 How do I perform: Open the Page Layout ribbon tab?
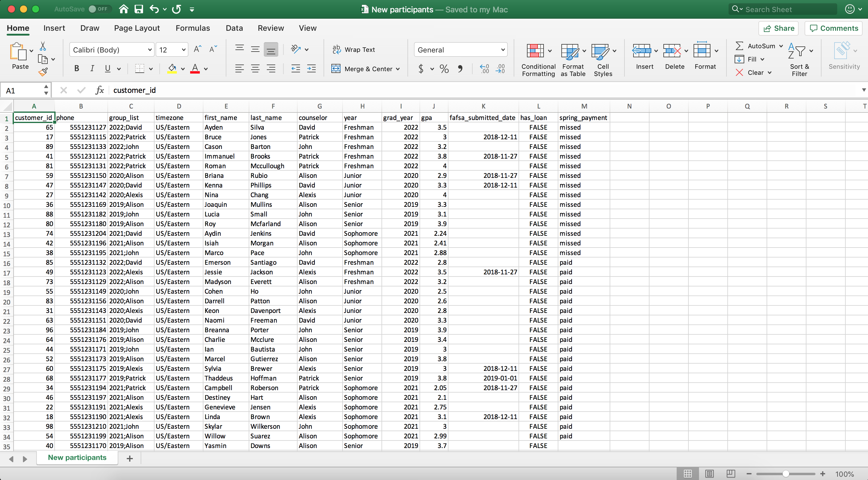point(137,28)
